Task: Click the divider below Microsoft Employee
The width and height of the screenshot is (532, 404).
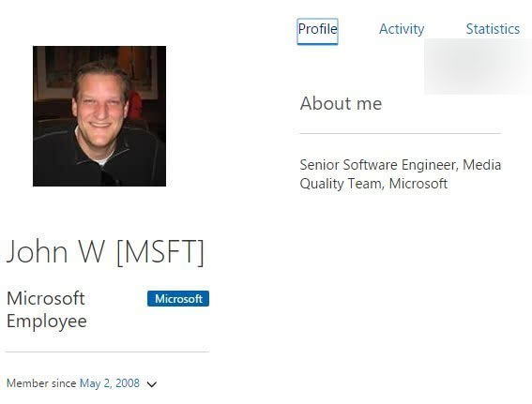Action: click(107, 352)
